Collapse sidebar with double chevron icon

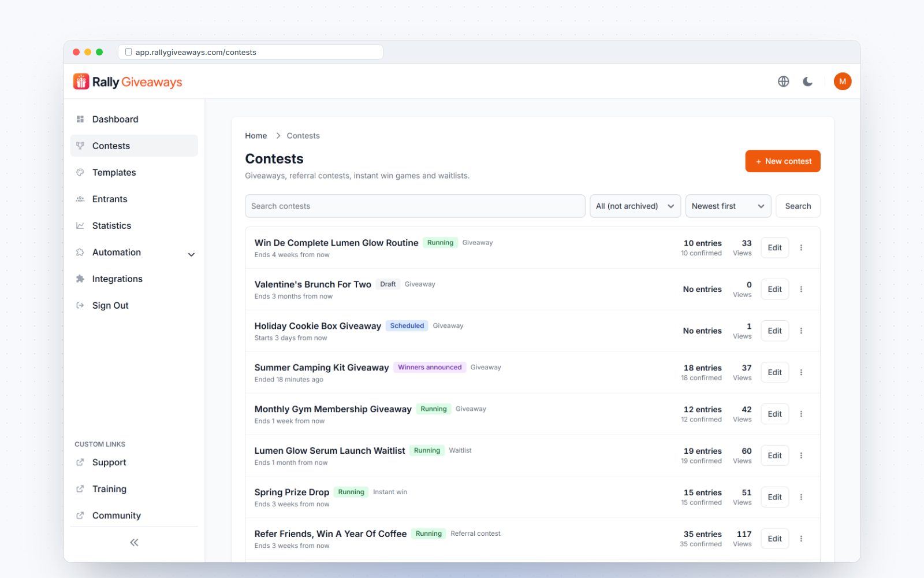(134, 542)
